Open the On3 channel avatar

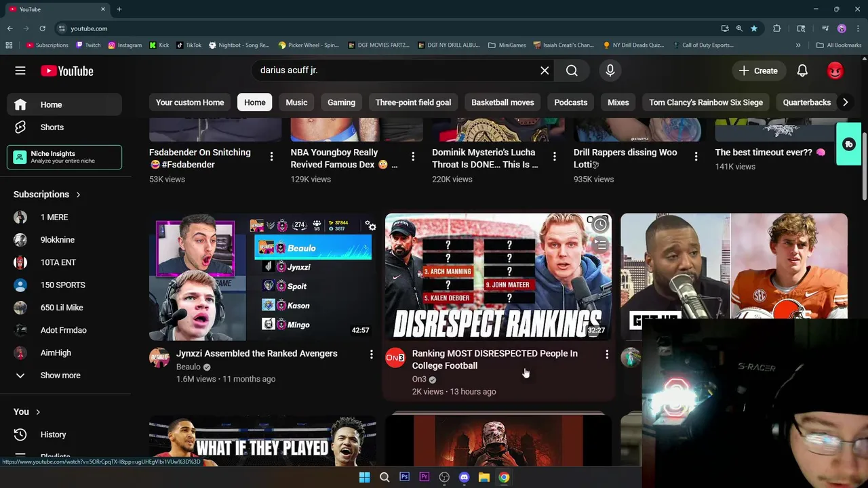tap(395, 358)
